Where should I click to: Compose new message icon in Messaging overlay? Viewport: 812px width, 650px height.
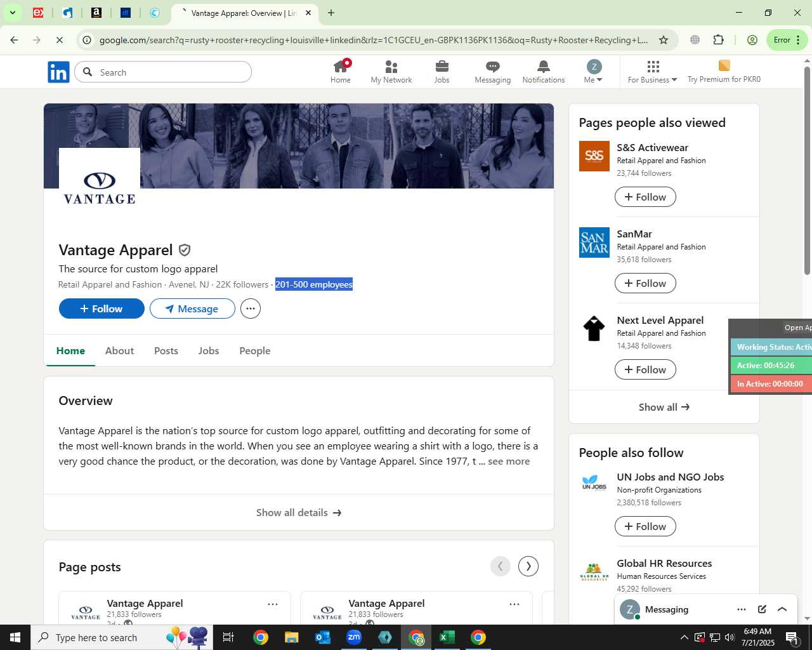(762, 609)
